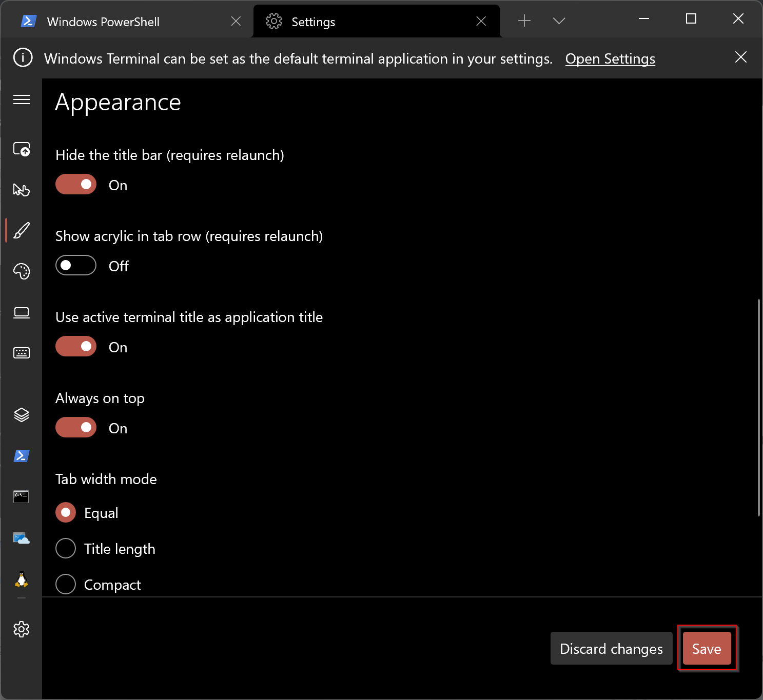Maximize the Terminal window
Screen dimensions: 763x700
pyautogui.click(x=691, y=19)
